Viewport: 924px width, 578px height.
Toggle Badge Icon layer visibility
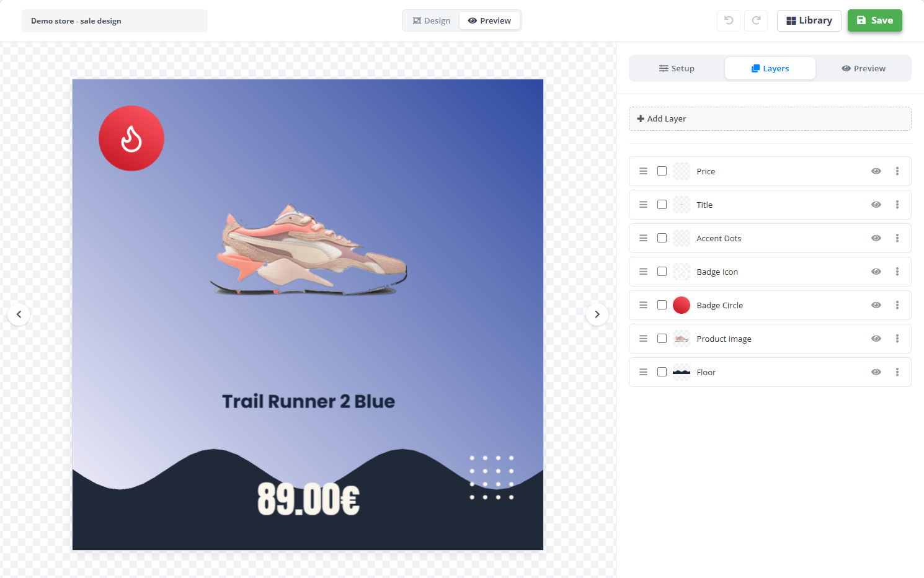pos(876,272)
